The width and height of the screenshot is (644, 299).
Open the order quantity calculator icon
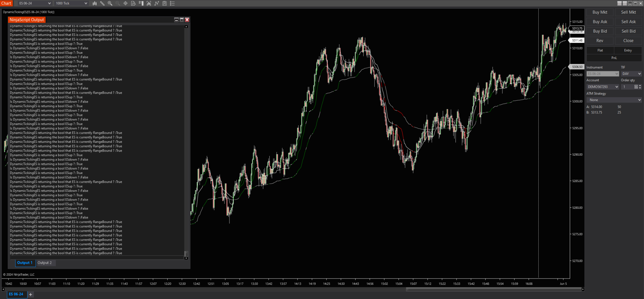coord(636,87)
